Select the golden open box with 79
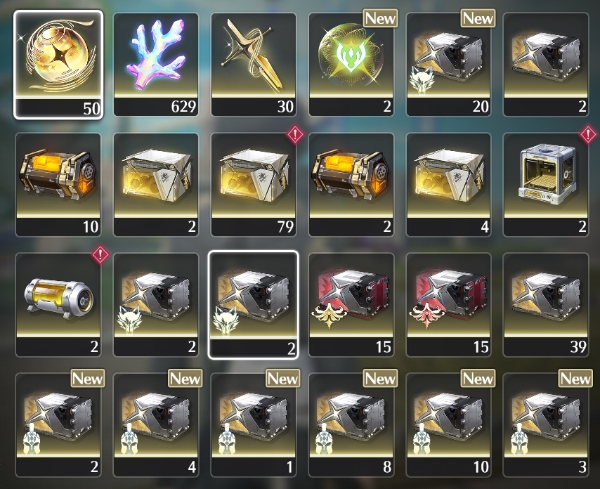Screen dimensions: 600x489 254,184
